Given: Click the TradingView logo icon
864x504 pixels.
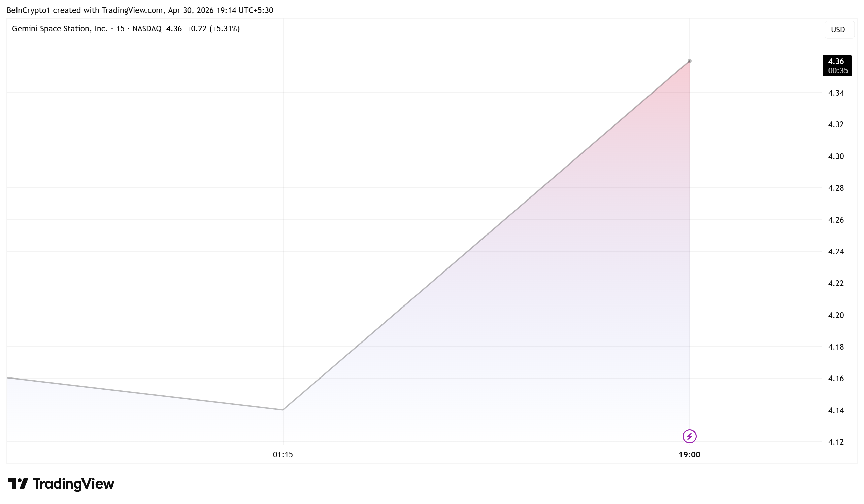Looking at the screenshot, I should 18,483.
